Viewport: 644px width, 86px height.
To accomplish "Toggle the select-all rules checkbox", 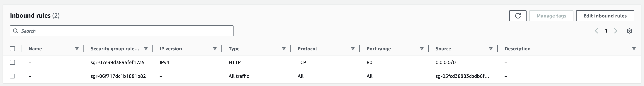I will coord(12,49).
